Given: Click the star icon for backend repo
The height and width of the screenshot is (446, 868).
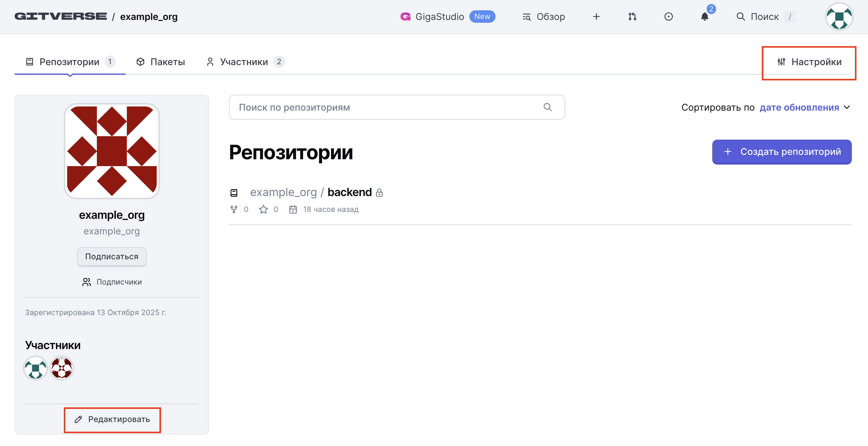Looking at the screenshot, I should [x=263, y=209].
